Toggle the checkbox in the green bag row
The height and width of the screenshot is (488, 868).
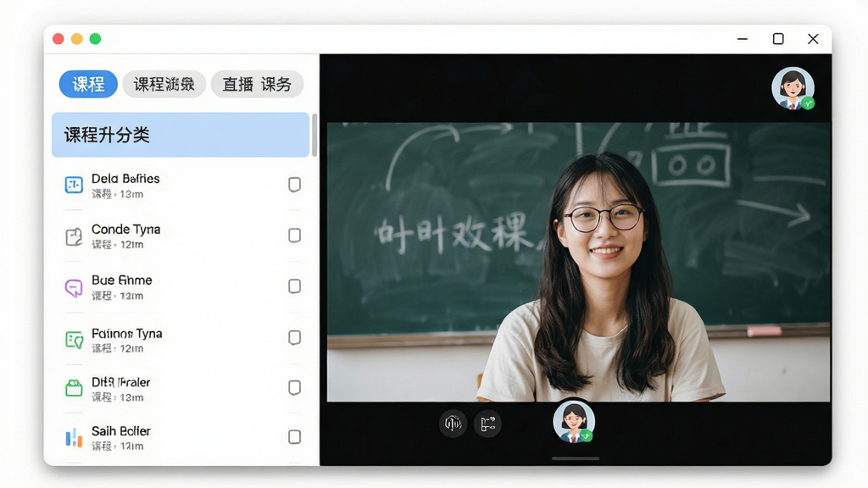point(294,387)
